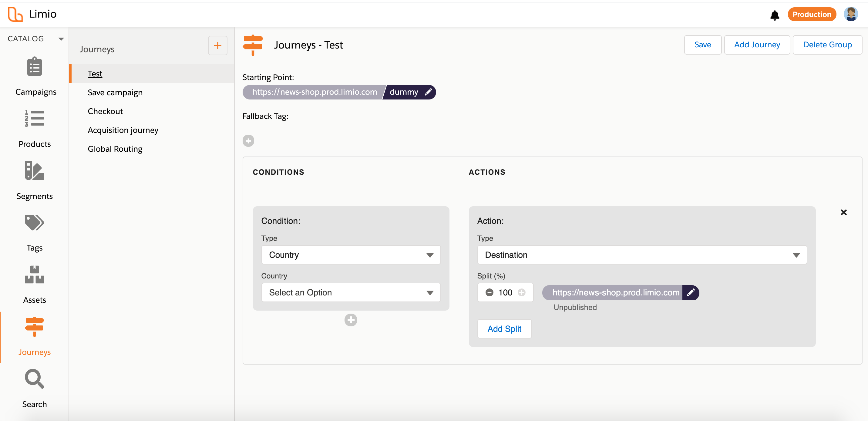Viewport: 868px width, 421px height.
Task: Select the Checkout journey group
Action: [105, 111]
